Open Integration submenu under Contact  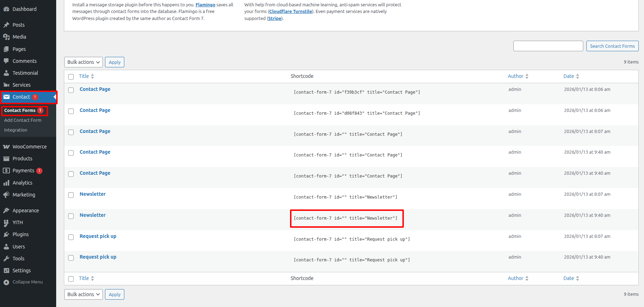pyautogui.click(x=16, y=130)
